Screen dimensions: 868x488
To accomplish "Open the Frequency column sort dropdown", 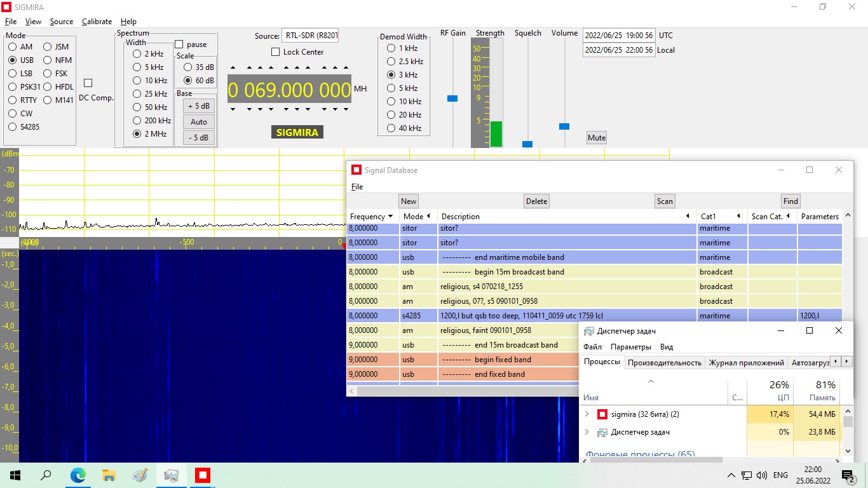I will click(390, 217).
